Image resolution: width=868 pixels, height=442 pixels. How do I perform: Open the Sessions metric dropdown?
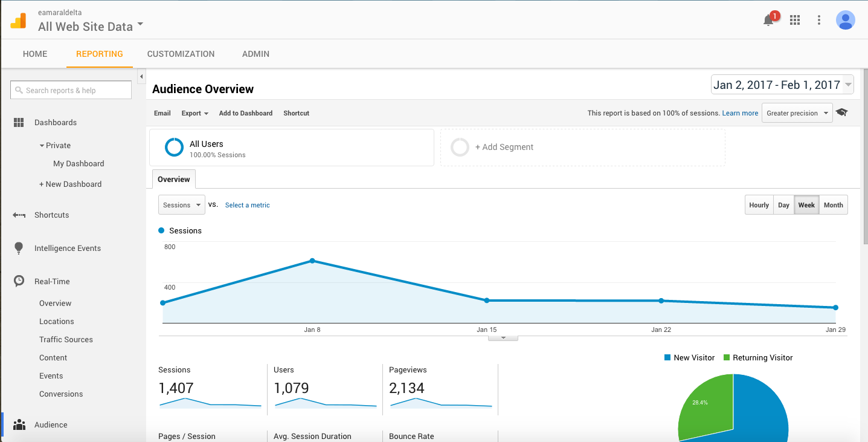pyautogui.click(x=182, y=205)
